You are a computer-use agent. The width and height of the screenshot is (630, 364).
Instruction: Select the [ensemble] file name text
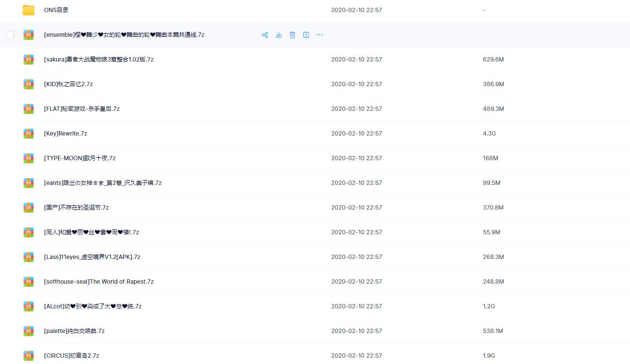coord(124,35)
